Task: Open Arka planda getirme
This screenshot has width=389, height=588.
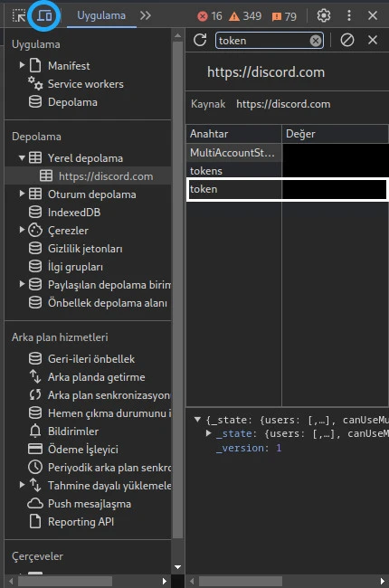Action: (97, 377)
